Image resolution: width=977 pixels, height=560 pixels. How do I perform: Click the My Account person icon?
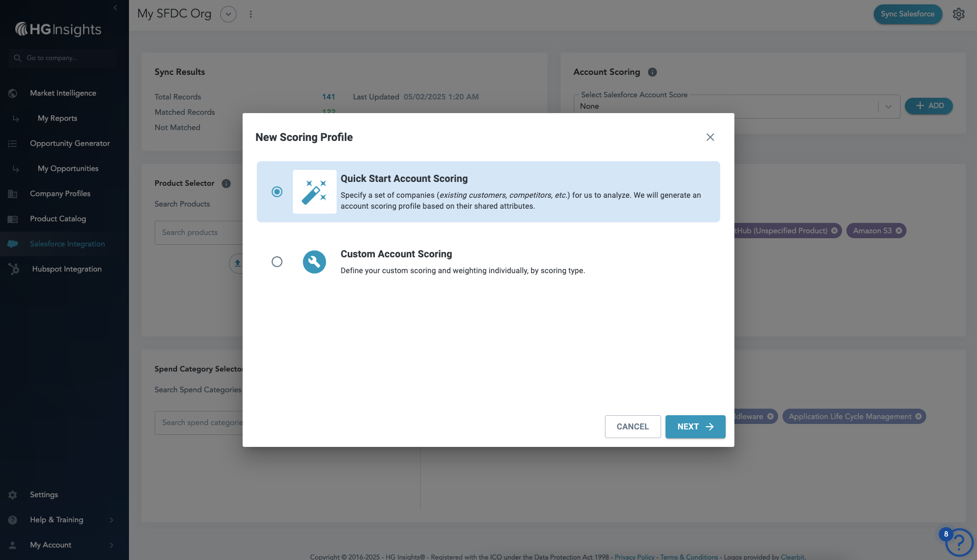(13, 545)
